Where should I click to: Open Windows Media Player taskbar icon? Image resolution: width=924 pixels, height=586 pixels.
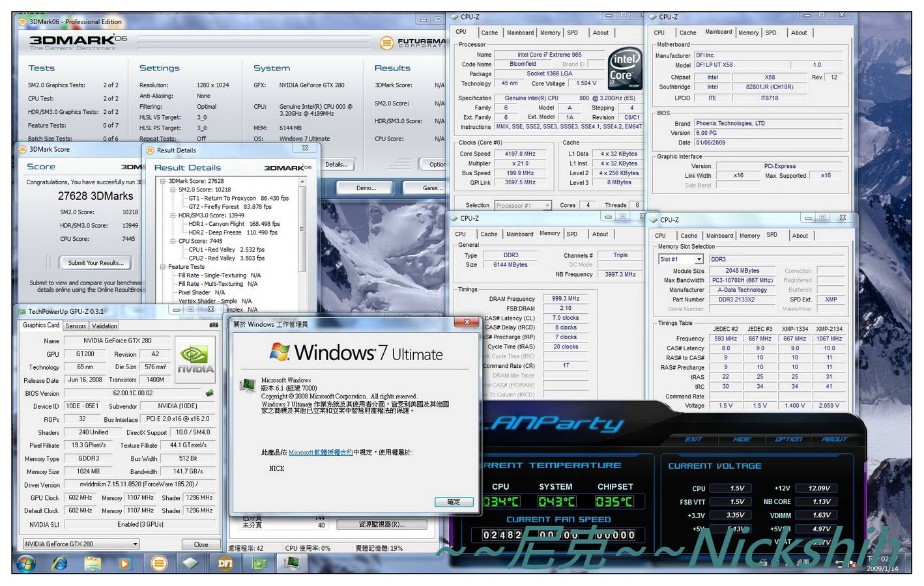(126, 563)
